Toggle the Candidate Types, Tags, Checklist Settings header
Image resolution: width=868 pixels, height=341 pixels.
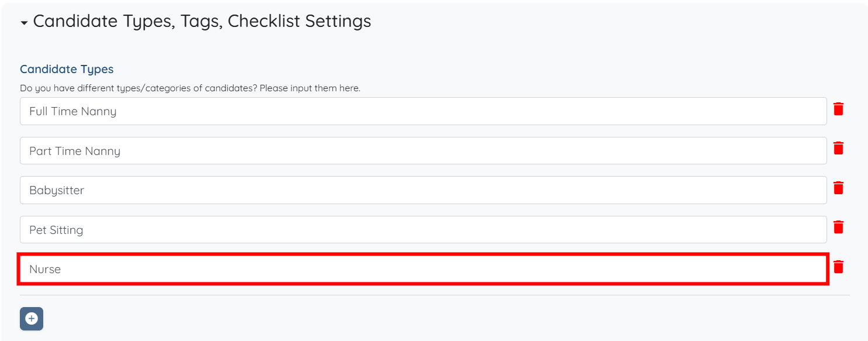pyautogui.click(x=202, y=21)
